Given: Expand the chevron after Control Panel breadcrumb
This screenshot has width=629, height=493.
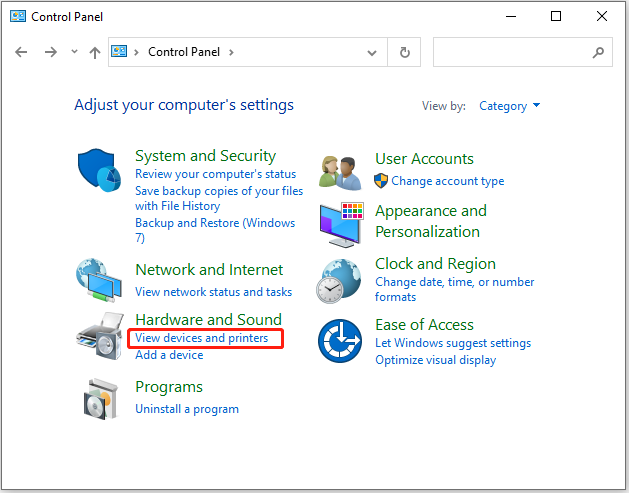Looking at the screenshot, I should [231, 52].
